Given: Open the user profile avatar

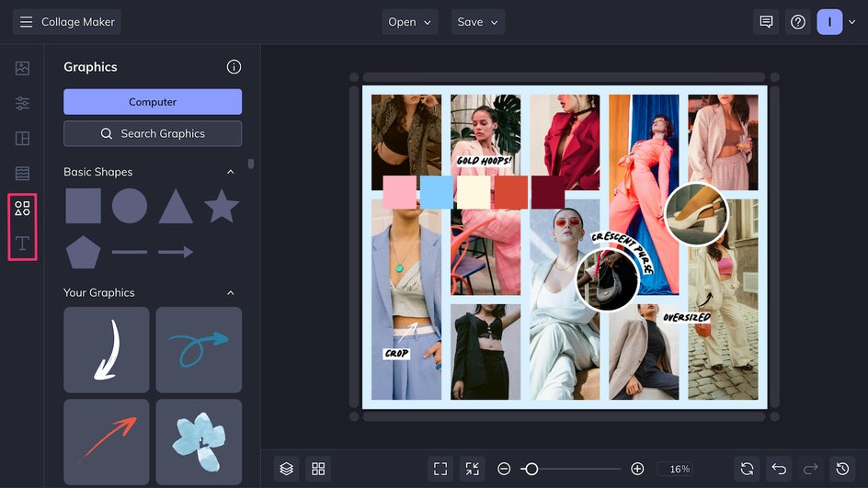Looking at the screenshot, I should coord(829,22).
